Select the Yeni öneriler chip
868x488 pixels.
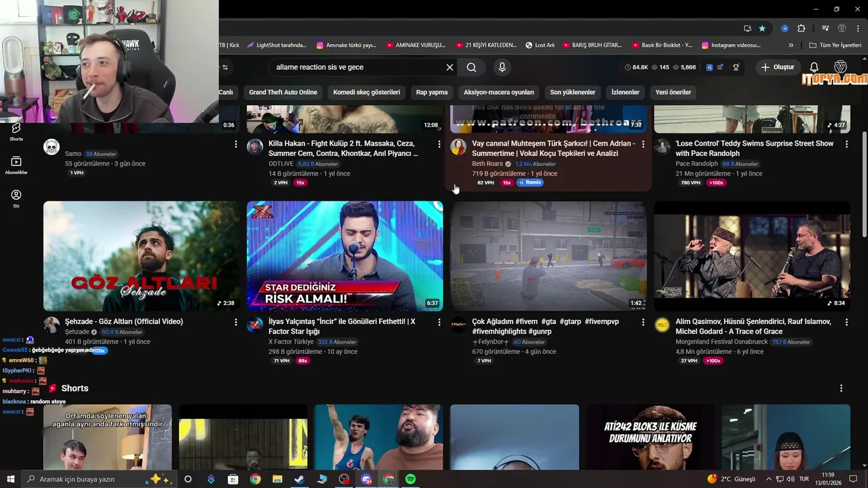(x=673, y=92)
